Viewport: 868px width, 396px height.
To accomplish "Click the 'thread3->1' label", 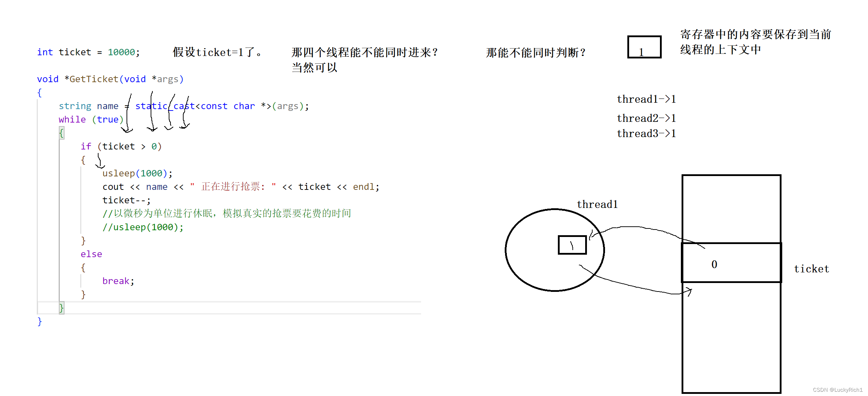I will click(646, 134).
